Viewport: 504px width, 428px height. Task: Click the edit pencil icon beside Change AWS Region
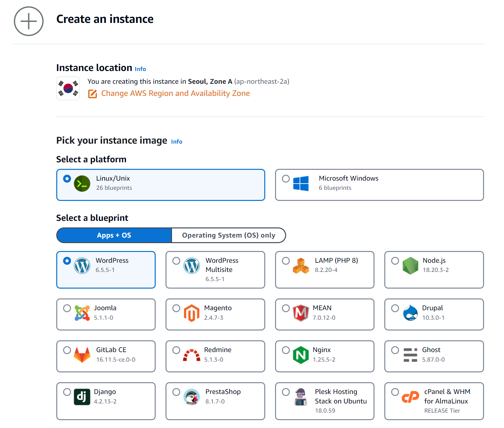[93, 94]
